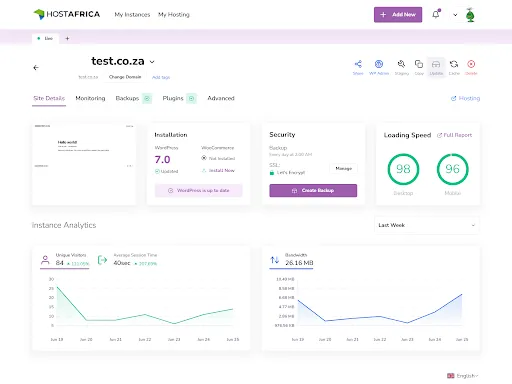Click the language flag icon
Image resolution: width=512 pixels, height=384 pixels.
coord(451,376)
